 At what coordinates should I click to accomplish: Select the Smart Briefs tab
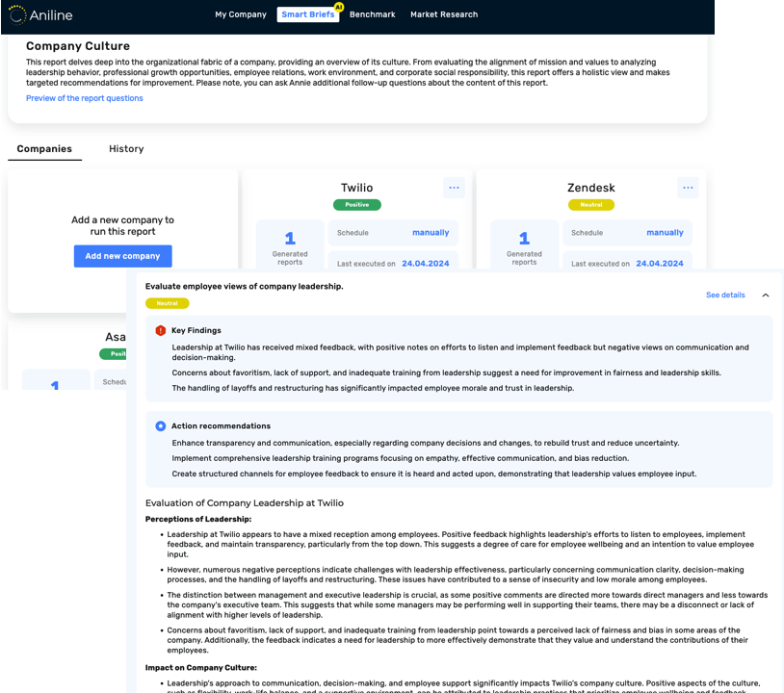(x=307, y=14)
